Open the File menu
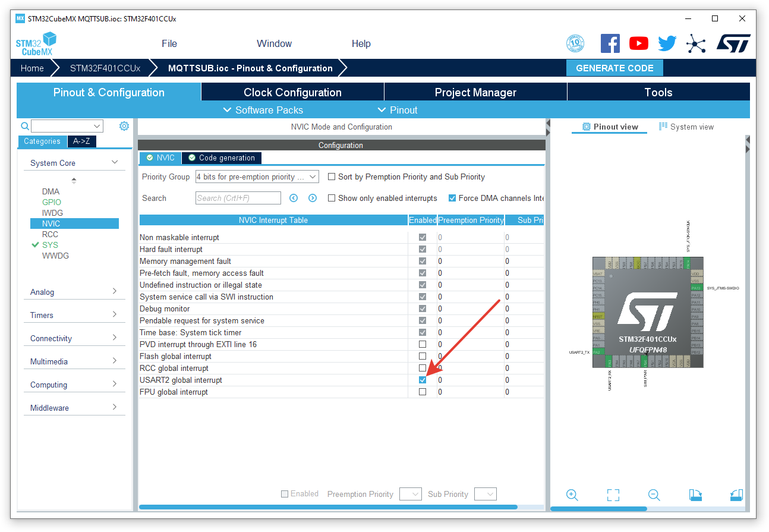Image resolution: width=769 pixels, height=532 pixels. pyautogui.click(x=169, y=43)
